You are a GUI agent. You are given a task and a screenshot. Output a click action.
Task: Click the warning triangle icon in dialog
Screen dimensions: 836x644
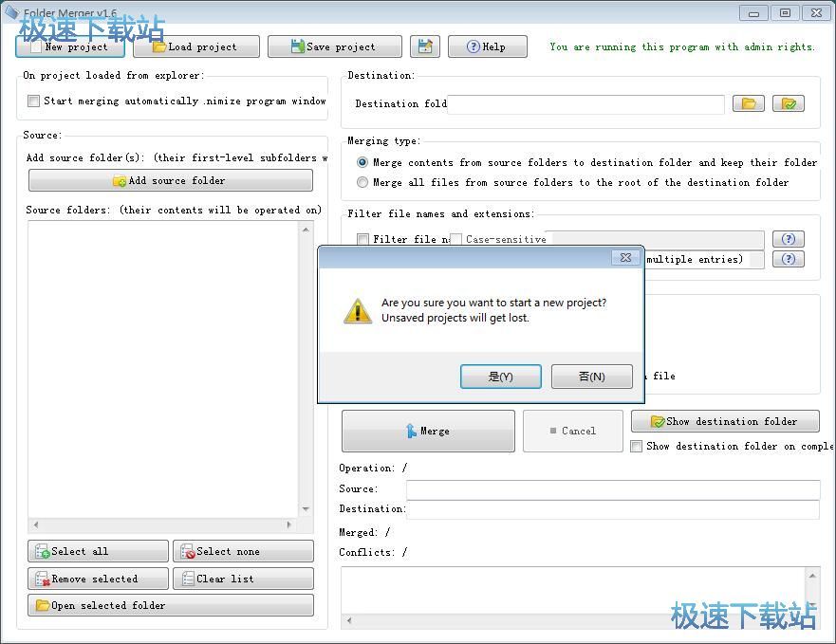358,310
